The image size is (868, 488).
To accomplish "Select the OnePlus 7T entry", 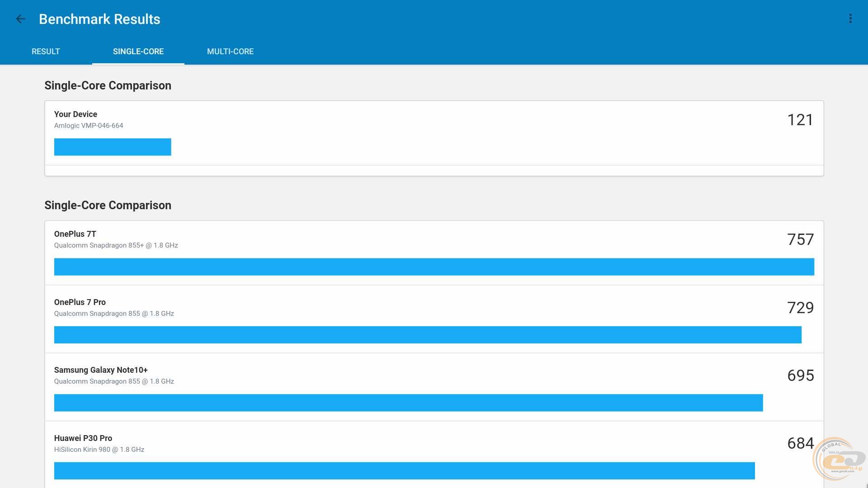I will click(x=75, y=234).
